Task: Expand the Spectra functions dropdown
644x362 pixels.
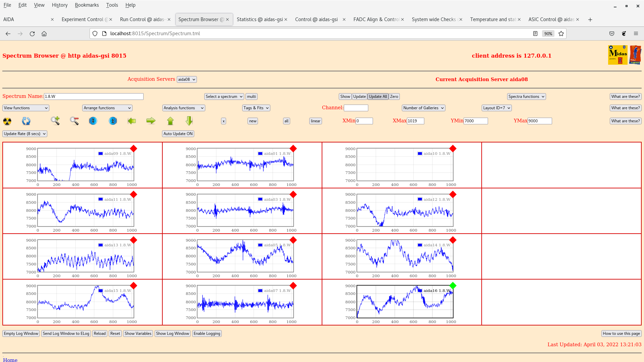Action: pos(527,97)
